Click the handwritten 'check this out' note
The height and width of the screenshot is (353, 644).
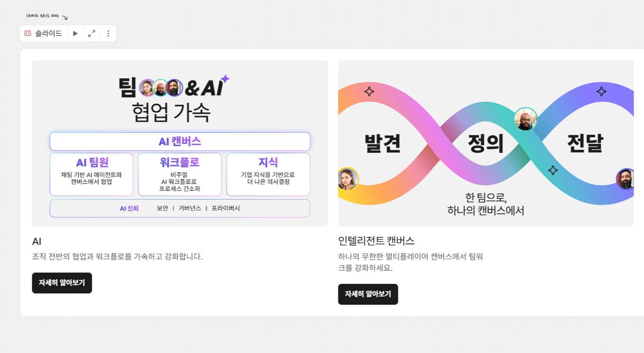click(43, 16)
